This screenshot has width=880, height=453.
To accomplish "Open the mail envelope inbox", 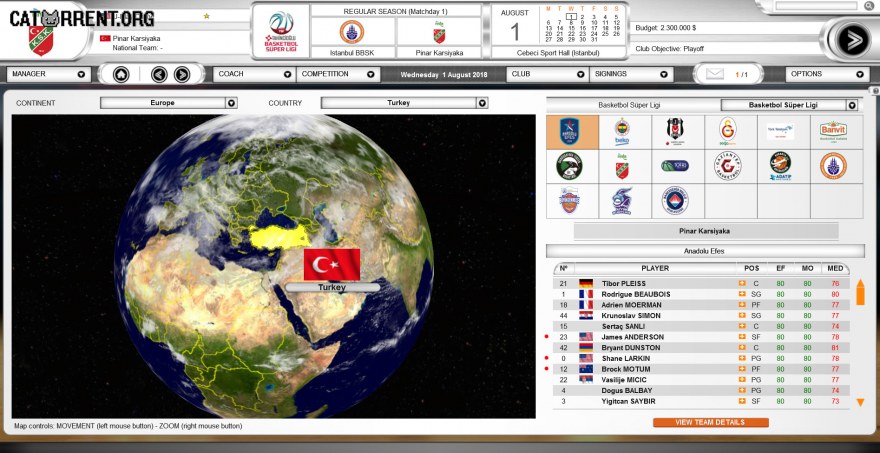I will (714, 74).
